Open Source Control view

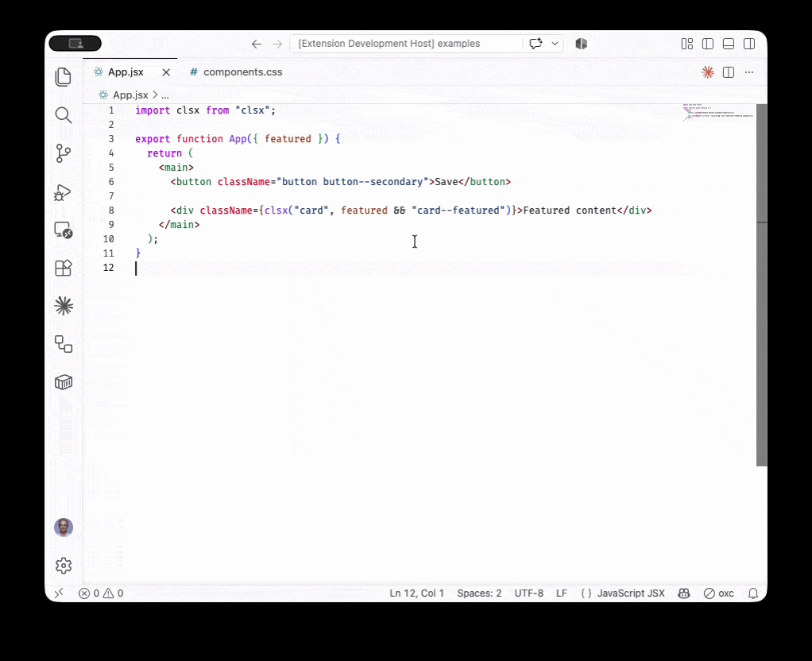coord(64,153)
